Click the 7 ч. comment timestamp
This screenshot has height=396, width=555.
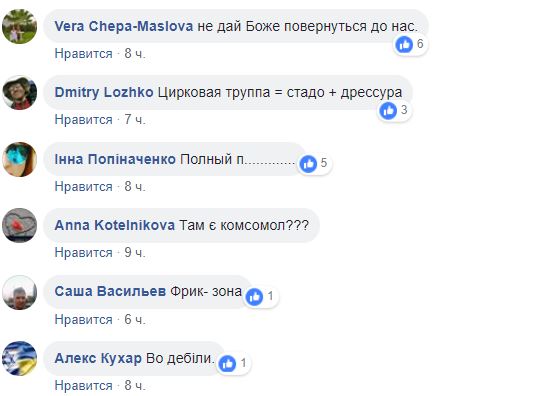pyautogui.click(x=135, y=120)
